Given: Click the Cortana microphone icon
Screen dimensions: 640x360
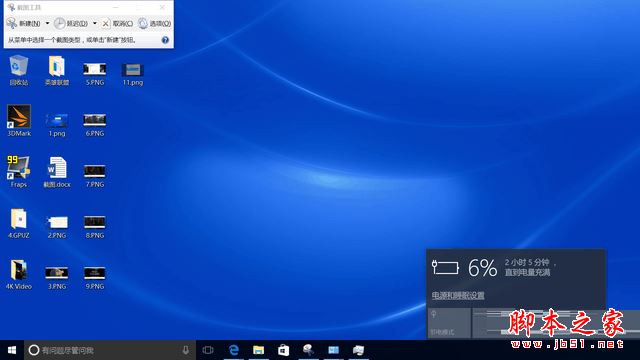Looking at the screenshot, I should click(186, 350).
